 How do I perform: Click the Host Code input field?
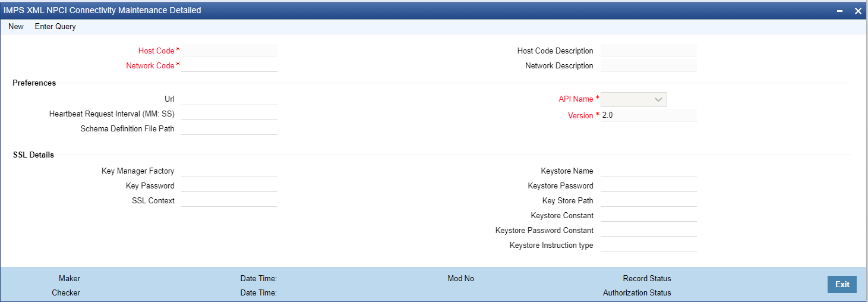(x=229, y=51)
